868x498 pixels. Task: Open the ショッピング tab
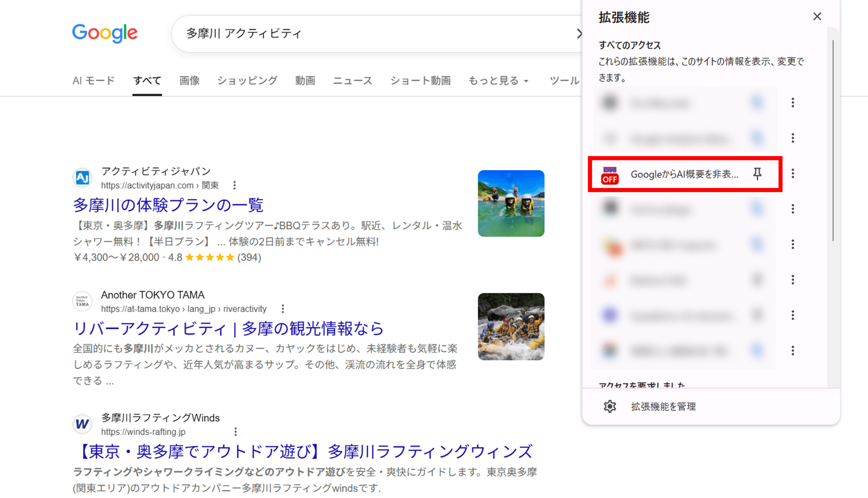[247, 81]
